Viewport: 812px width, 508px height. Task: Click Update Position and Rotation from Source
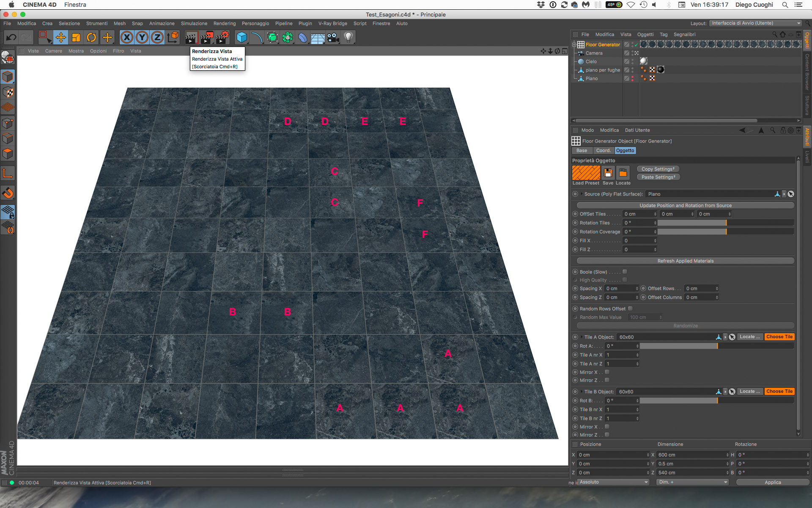685,205
